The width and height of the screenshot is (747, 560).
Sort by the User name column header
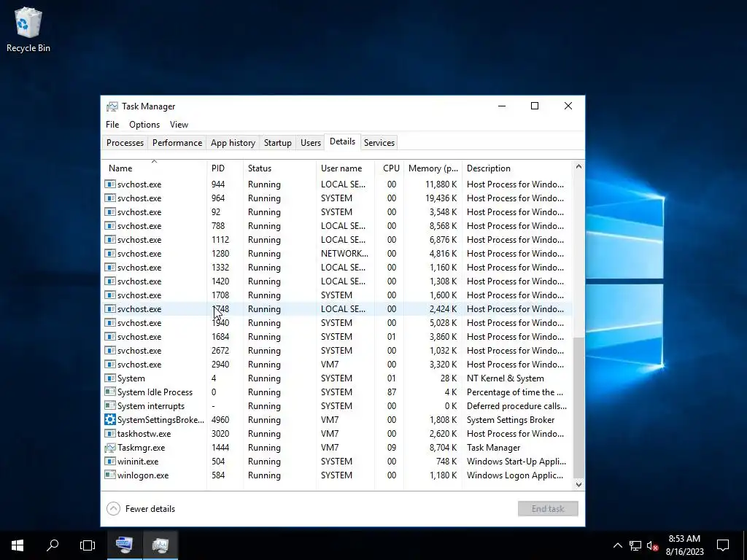tap(345, 168)
